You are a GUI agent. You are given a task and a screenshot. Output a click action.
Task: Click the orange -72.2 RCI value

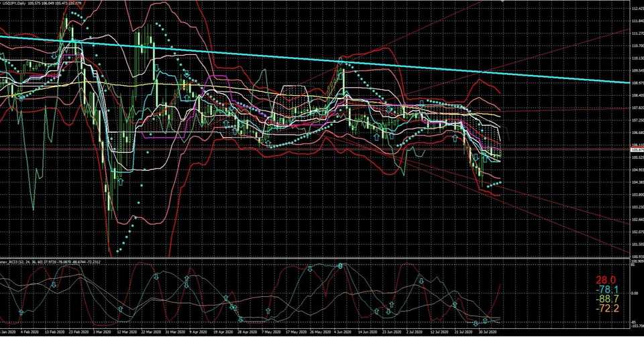click(608, 308)
